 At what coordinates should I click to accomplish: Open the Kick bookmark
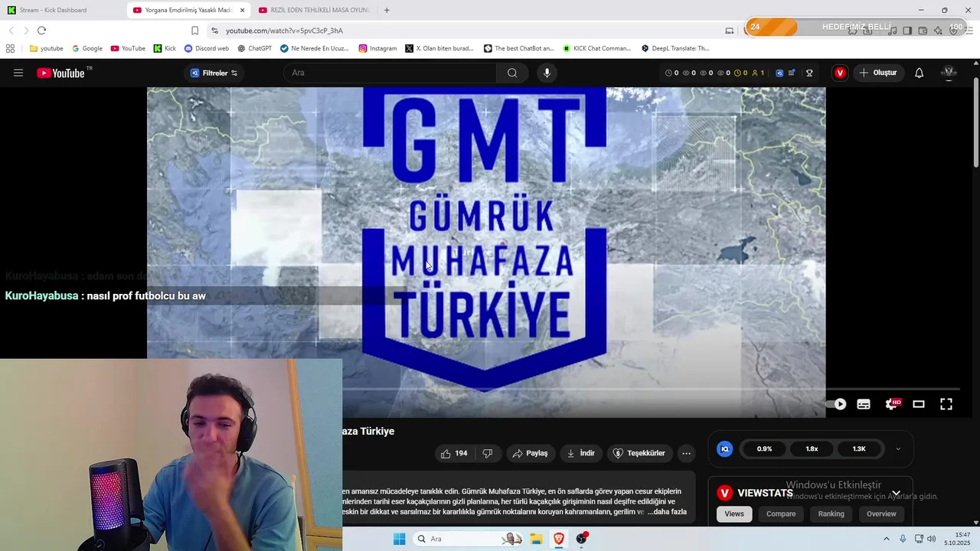(x=165, y=48)
